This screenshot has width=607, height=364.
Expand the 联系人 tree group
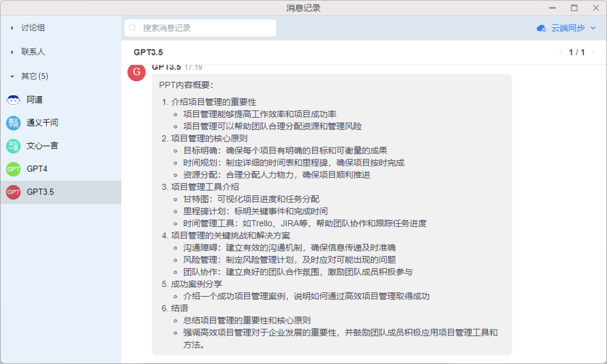pos(12,52)
